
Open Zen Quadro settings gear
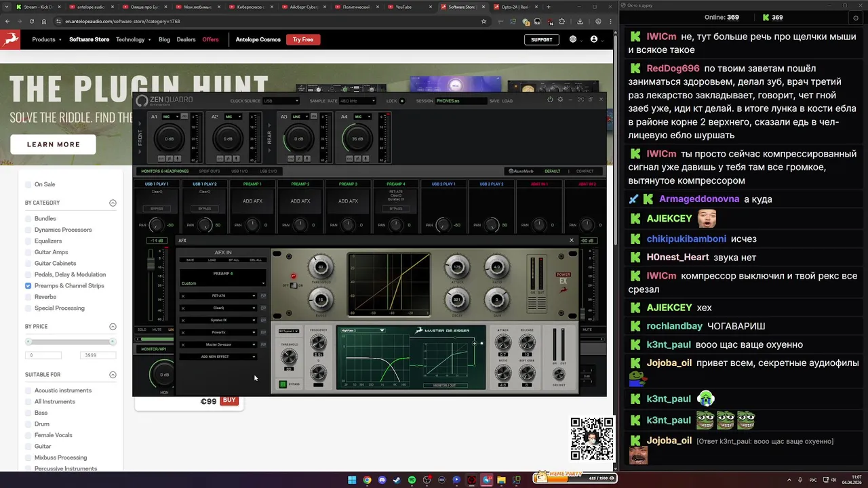[560, 100]
